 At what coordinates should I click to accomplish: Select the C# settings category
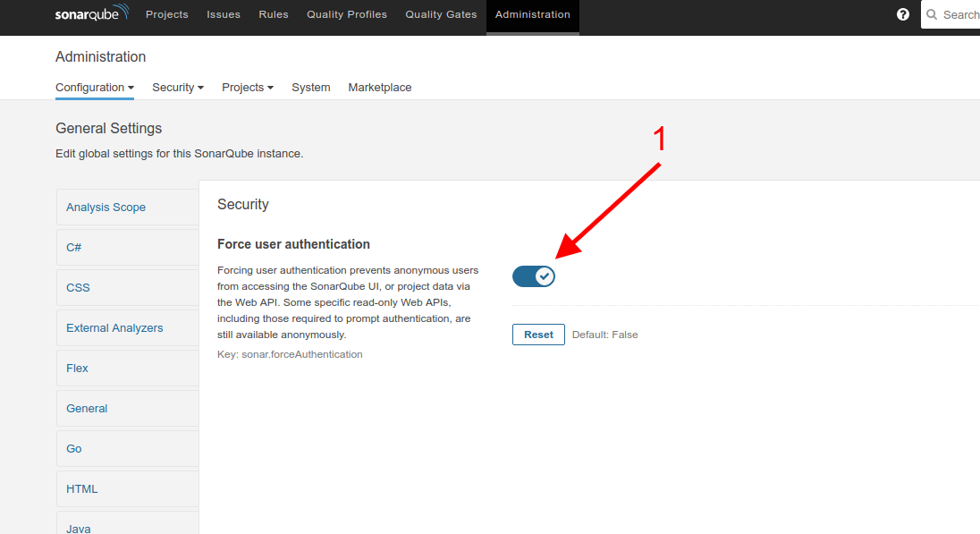tap(128, 248)
